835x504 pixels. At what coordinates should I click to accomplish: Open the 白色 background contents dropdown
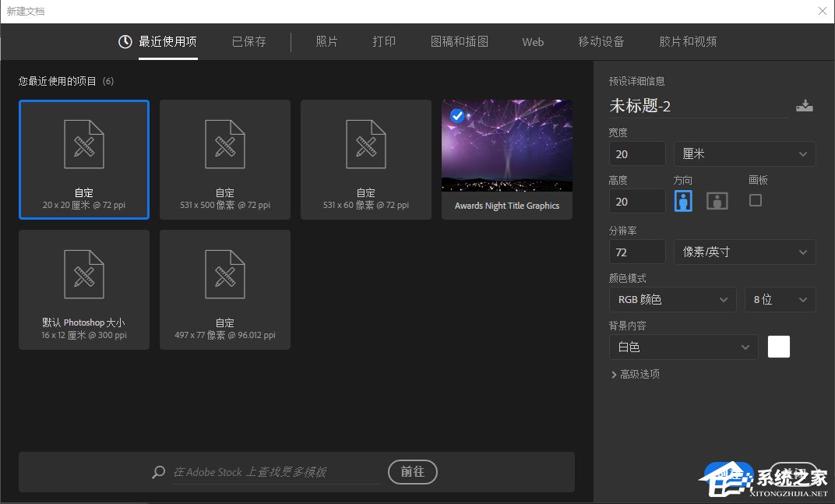pos(683,347)
